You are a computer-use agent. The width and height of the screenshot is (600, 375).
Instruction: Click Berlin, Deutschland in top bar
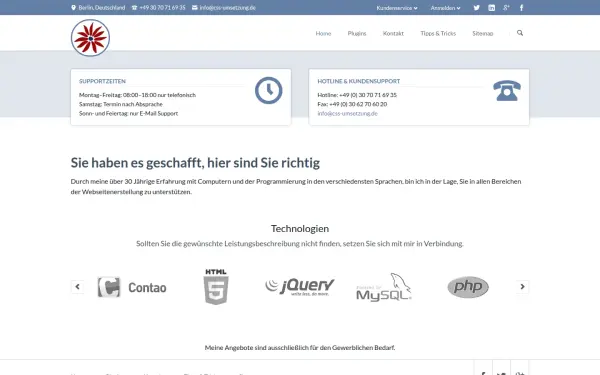[x=102, y=8]
